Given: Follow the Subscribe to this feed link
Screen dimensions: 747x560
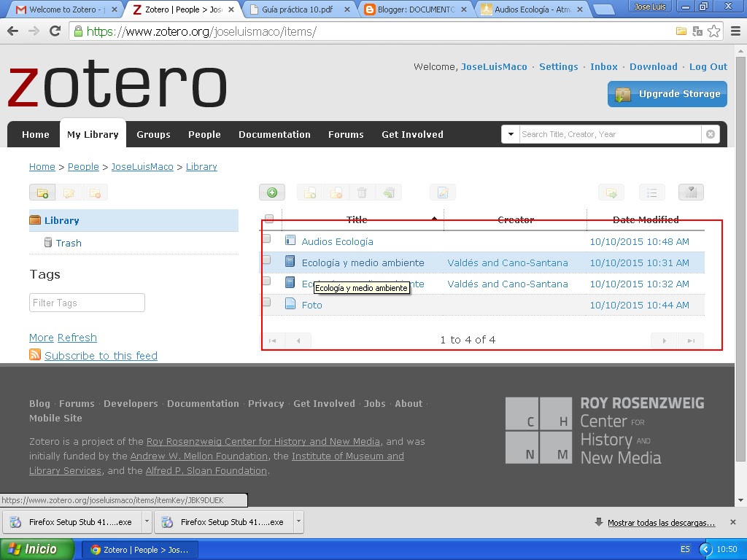Looking at the screenshot, I should [101, 355].
